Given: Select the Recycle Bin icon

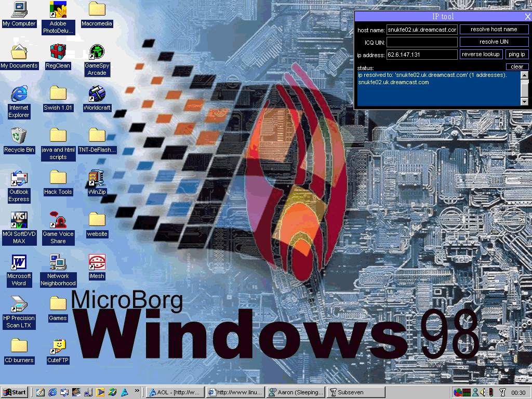Looking at the screenshot, I should pyautogui.click(x=19, y=137).
